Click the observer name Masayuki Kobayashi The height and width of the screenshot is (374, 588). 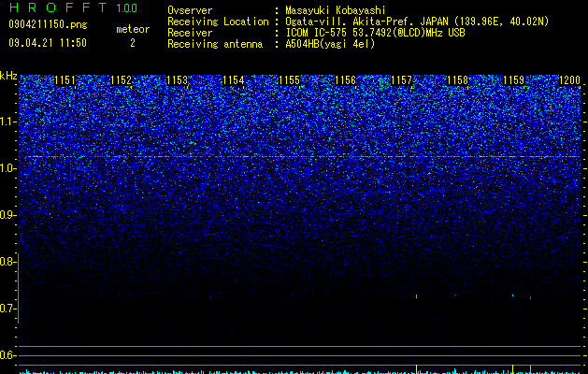pyautogui.click(x=336, y=10)
